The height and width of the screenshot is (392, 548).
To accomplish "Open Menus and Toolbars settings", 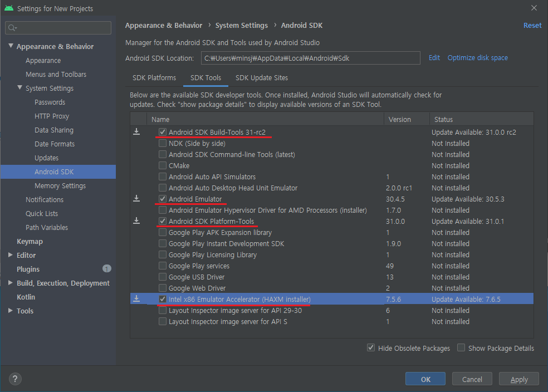I will tap(56, 75).
